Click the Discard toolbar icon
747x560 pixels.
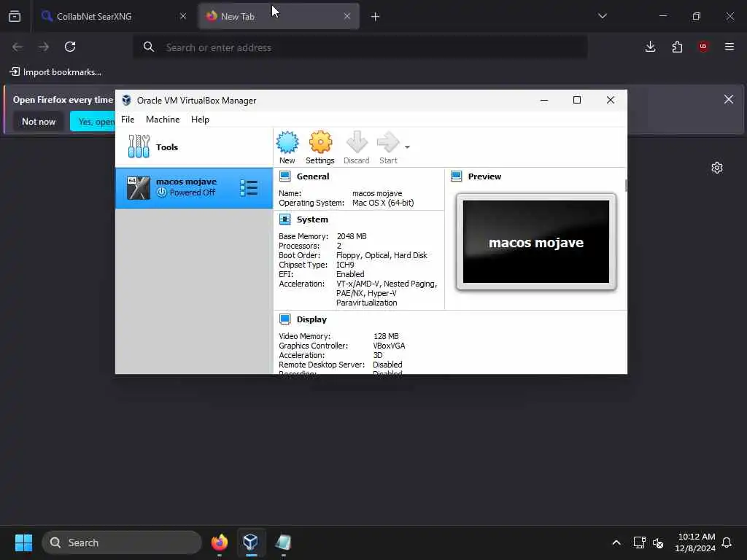[356, 147]
